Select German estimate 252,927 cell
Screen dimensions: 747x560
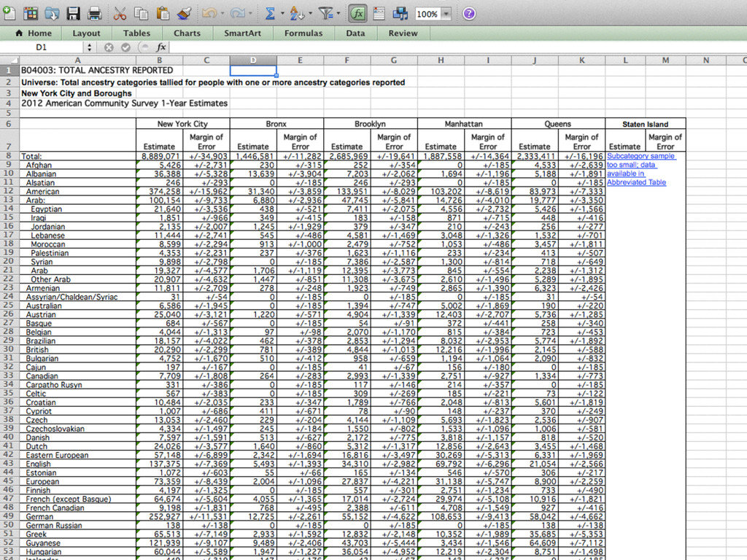(x=159, y=517)
